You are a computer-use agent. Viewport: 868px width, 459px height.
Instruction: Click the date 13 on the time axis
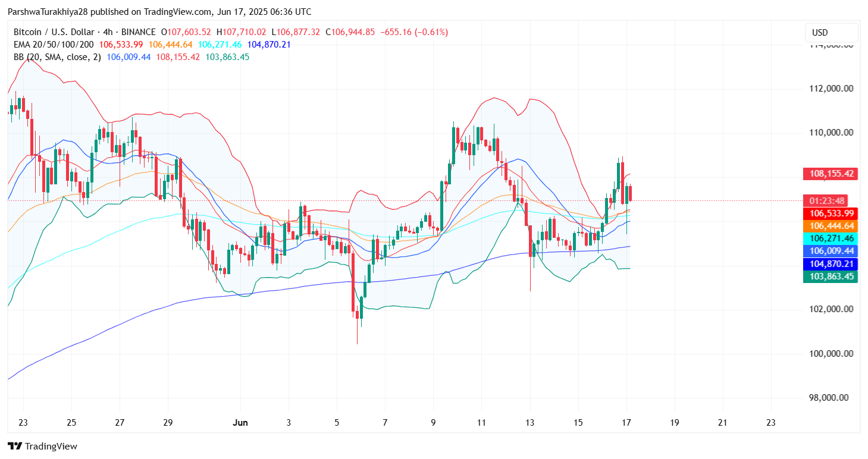coord(529,423)
